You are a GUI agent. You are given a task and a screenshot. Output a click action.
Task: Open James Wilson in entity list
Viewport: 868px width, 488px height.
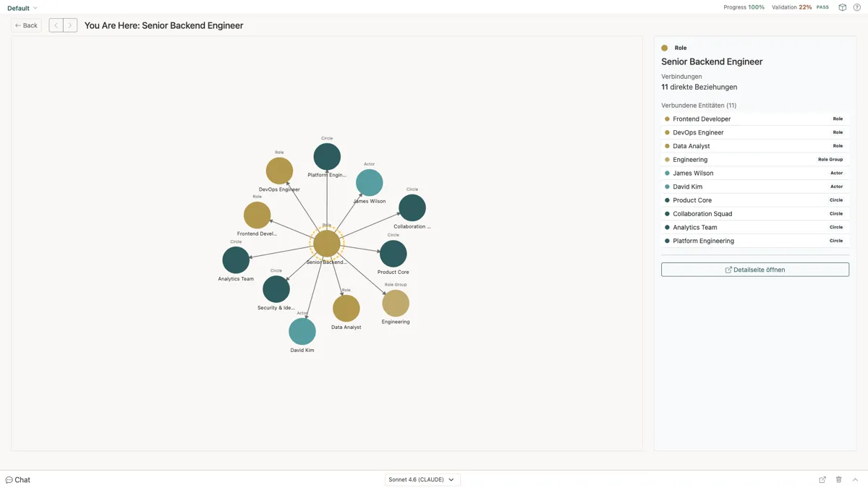click(755, 173)
